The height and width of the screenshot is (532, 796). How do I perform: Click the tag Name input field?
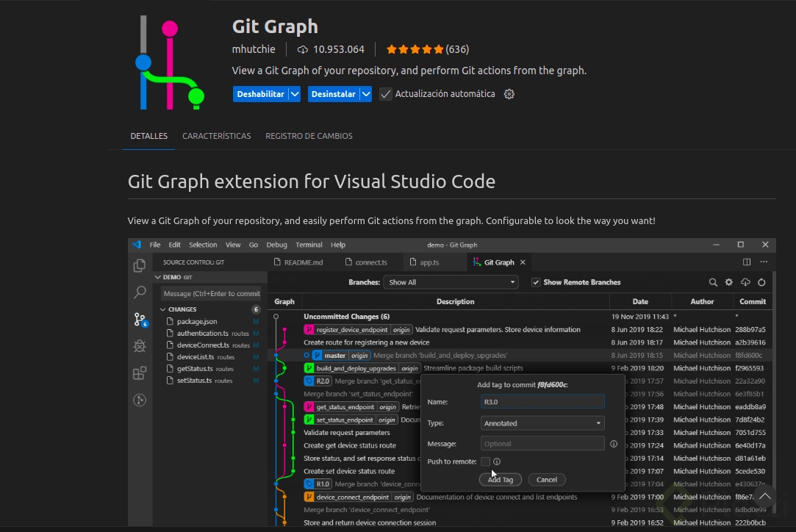pos(542,402)
